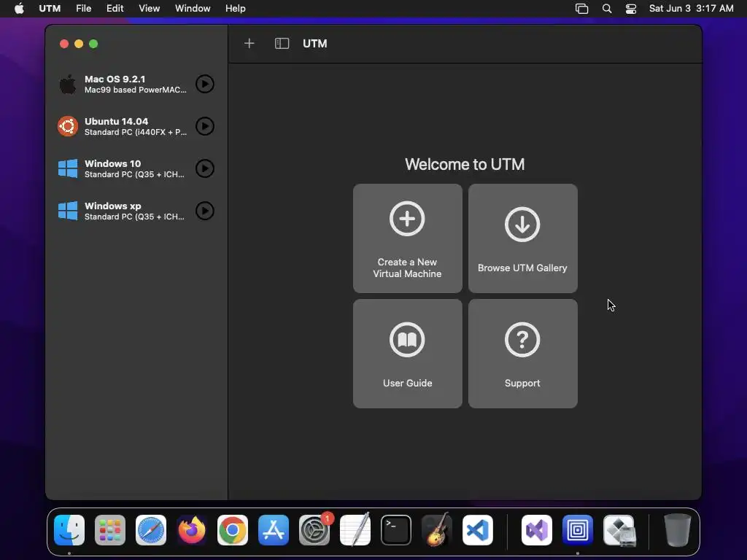This screenshot has height=560, width=747.
Task: Launch Visual Studio Code from the Dock
Action: point(477,530)
